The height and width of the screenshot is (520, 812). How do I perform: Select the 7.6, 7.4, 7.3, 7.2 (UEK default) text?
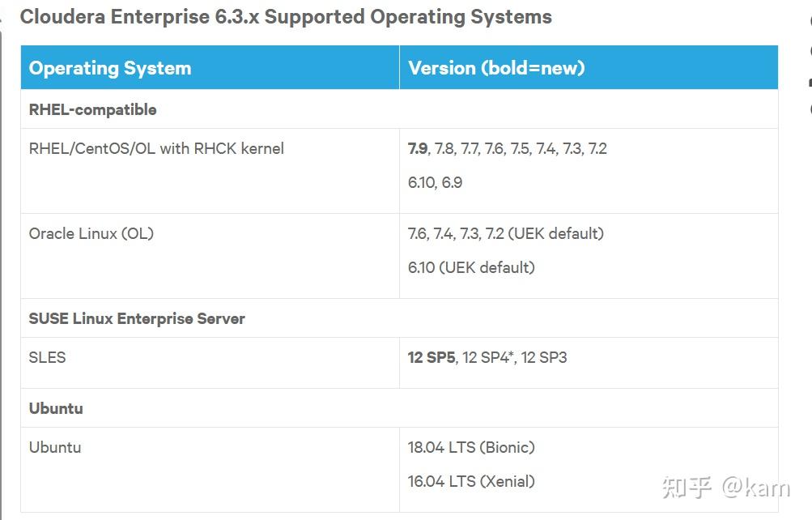coord(506,233)
